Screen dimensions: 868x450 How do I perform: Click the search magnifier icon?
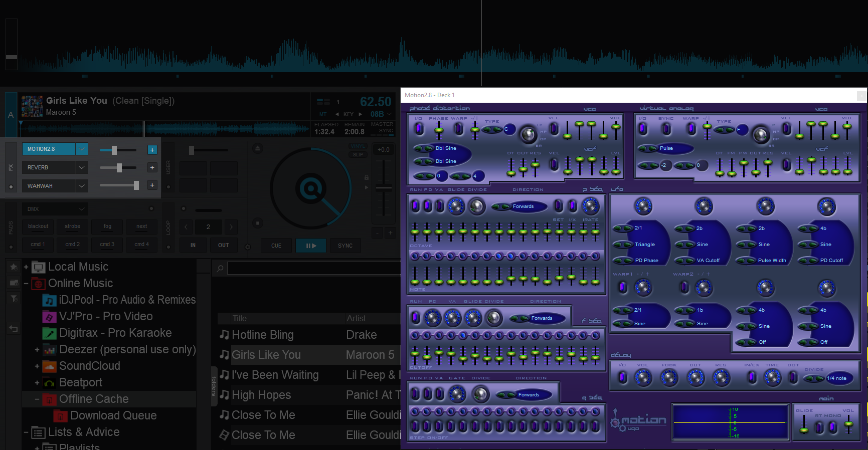coord(220,269)
